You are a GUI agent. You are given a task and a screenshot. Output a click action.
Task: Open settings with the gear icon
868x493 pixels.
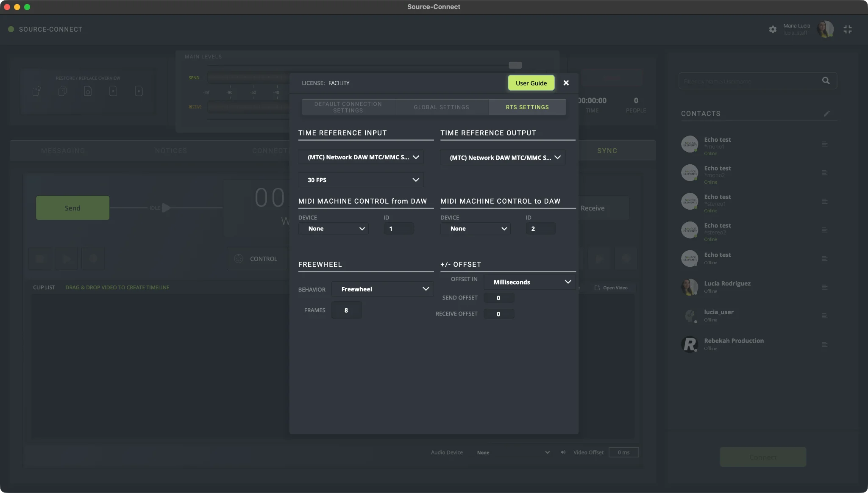773,29
